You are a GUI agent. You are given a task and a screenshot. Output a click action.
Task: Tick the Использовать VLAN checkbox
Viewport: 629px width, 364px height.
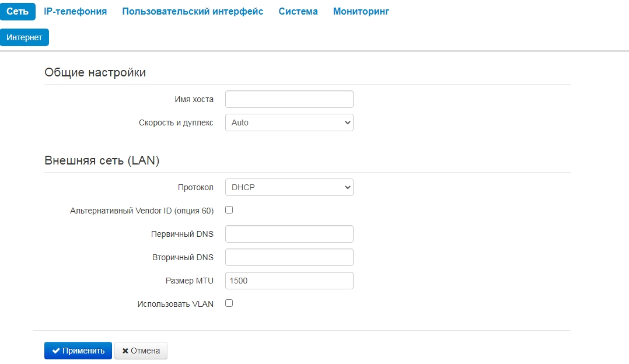coord(229,303)
